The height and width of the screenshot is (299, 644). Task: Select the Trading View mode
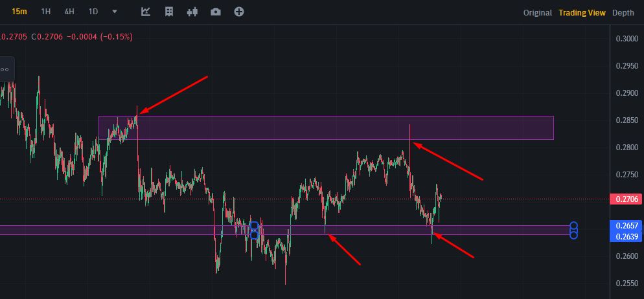tap(582, 13)
